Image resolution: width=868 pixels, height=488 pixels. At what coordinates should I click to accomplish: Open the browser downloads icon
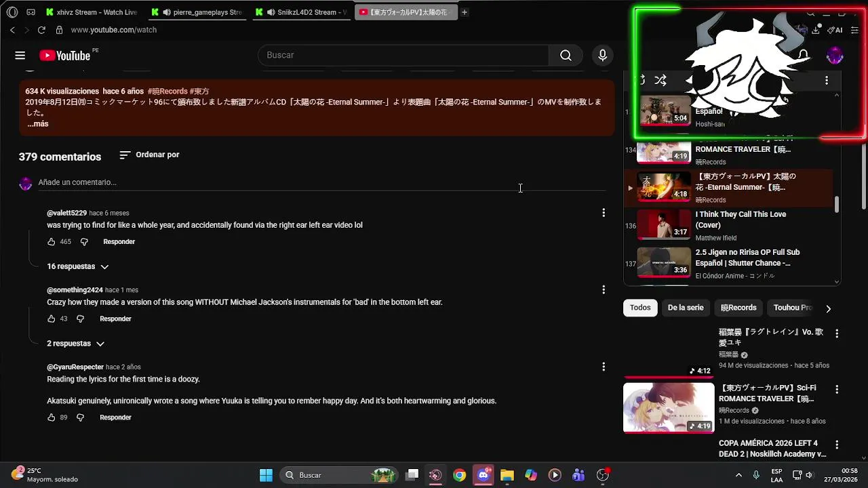[816, 30]
